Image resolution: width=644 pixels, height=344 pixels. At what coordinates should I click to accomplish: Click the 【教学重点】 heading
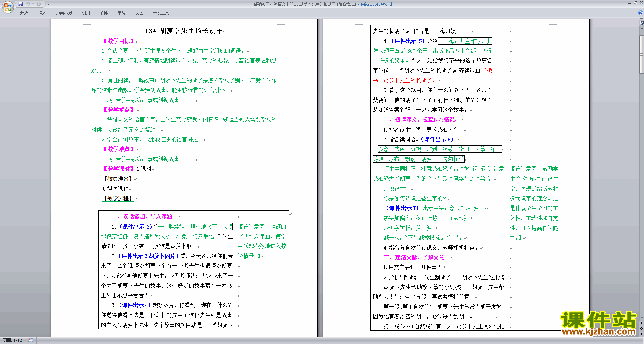[x=119, y=110]
